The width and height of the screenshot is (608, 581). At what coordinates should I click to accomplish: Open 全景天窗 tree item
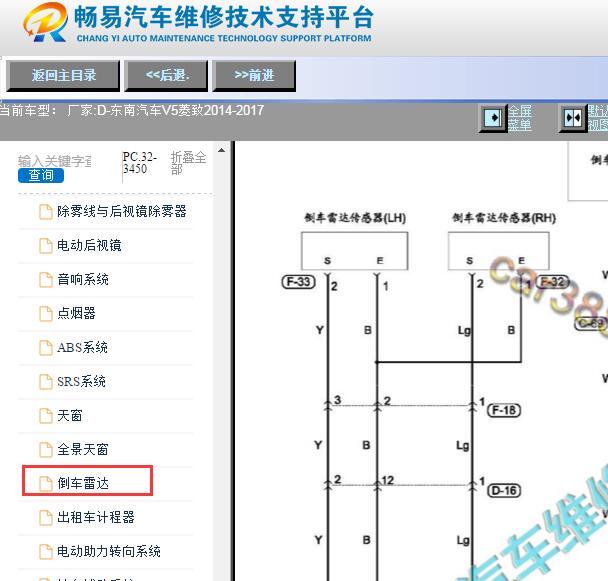(83, 450)
